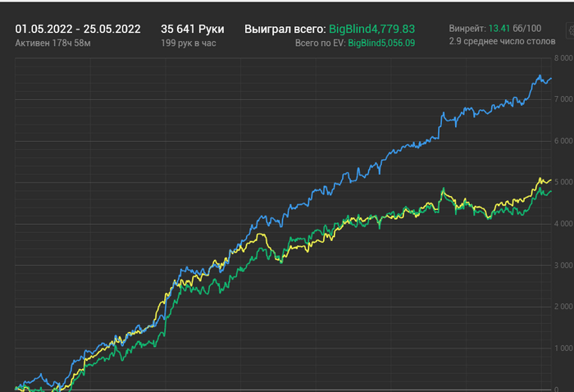Click the 5 000 axis label
Viewport: 574px width, 392px height.
[x=563, y=182]
